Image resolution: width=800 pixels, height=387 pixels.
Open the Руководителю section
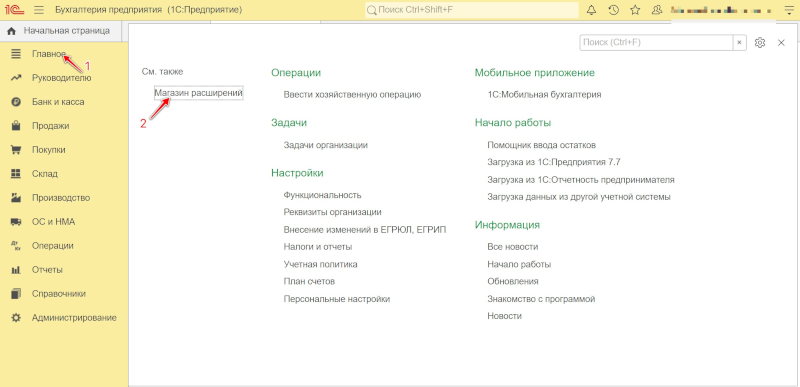coord(61,78)
